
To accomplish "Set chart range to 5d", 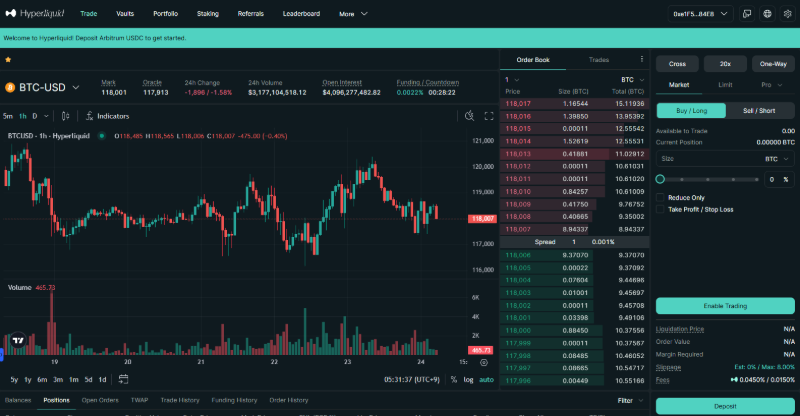I will coord(88,379).
